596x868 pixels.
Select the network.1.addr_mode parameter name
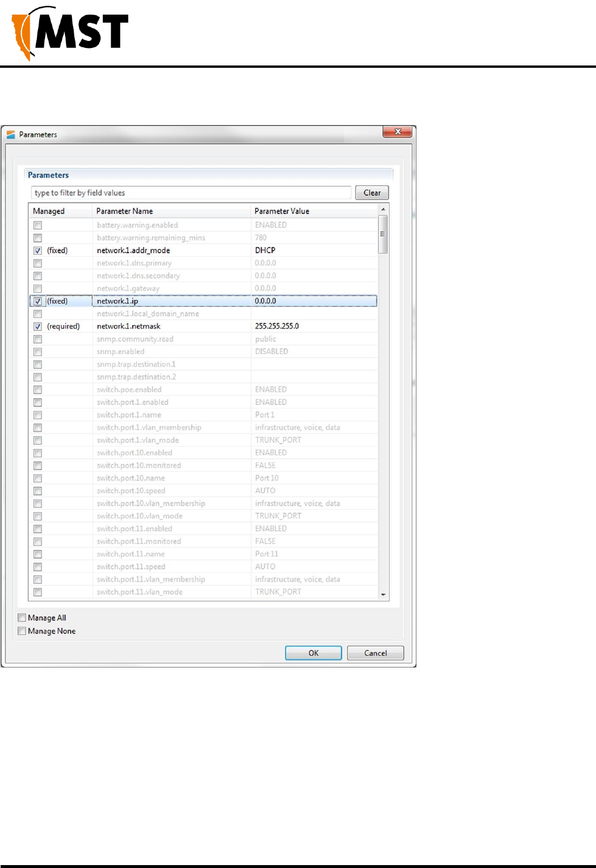[x=133, y=250]
